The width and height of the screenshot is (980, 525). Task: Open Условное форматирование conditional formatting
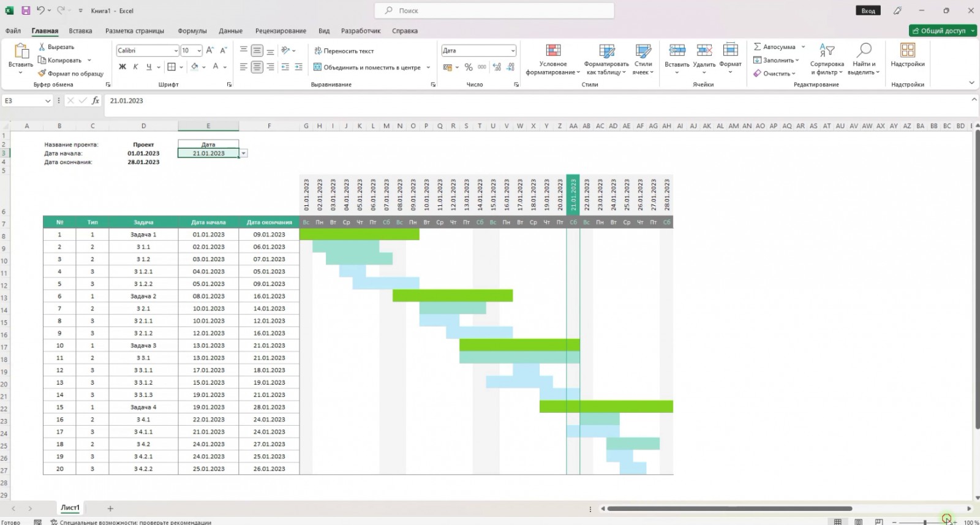pos(553,59)
